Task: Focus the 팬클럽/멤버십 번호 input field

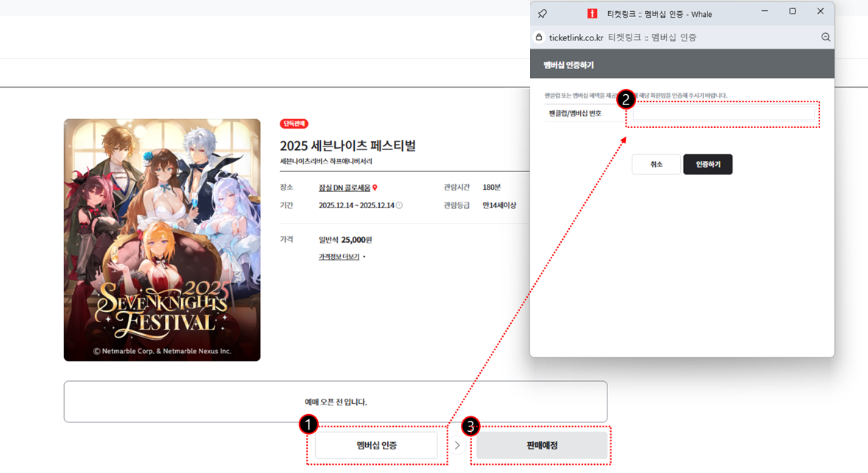Action: [x=724, y=113]
